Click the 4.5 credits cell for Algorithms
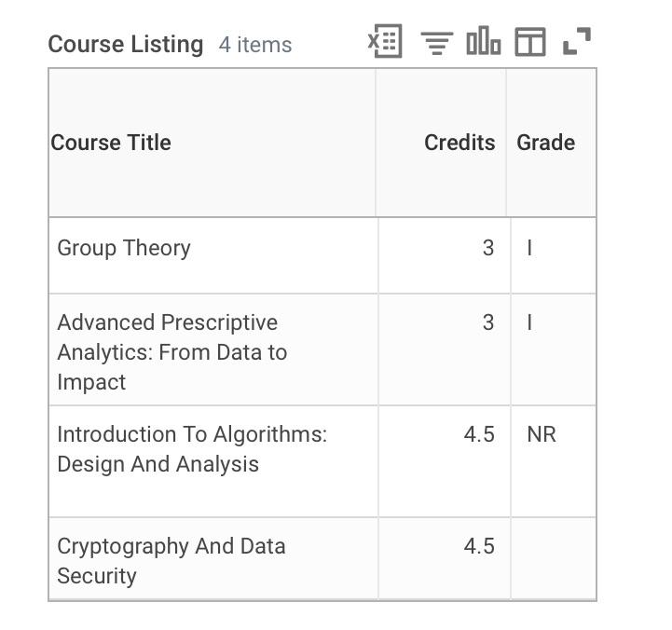This screenshot has width=672, height=630. pyautogui.click(x=479, y=434)
